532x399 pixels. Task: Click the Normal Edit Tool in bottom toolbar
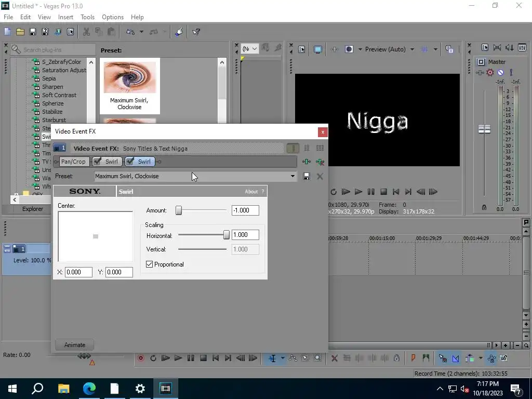pos(272,358)
